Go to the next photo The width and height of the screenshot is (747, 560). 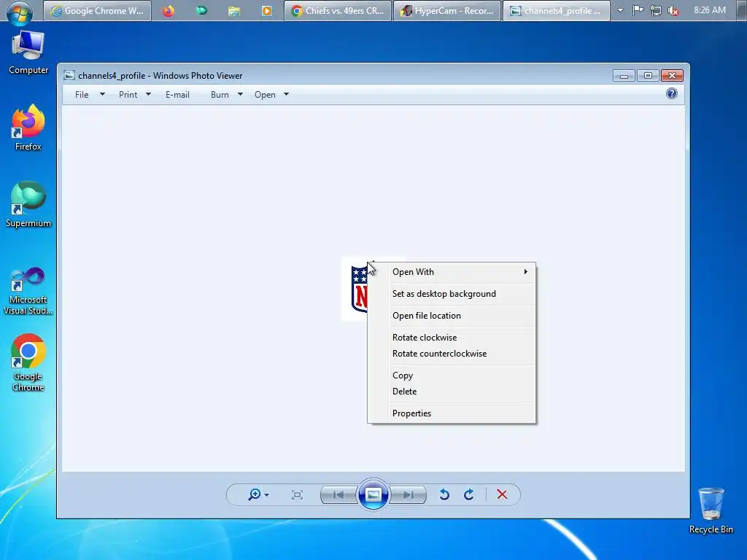[409, 495]
